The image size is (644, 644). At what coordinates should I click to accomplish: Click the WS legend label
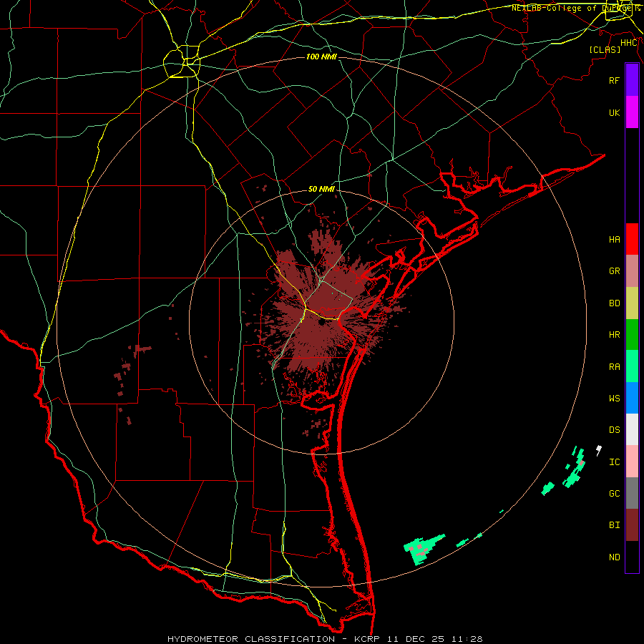point(614,399)
